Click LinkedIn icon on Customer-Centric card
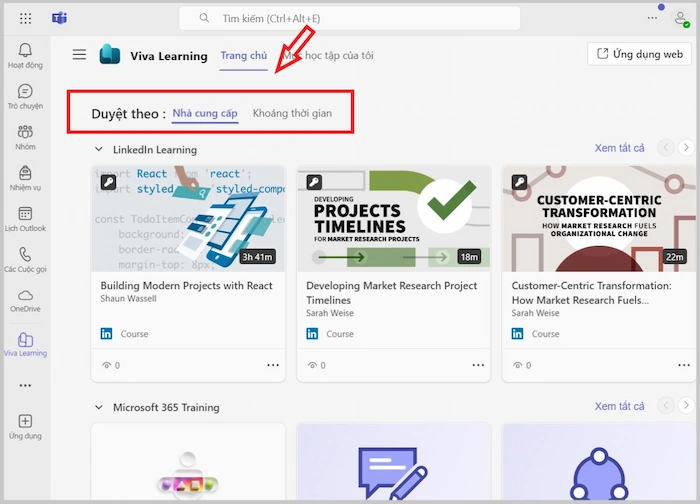The image size is (700, 504). [517, 333]
